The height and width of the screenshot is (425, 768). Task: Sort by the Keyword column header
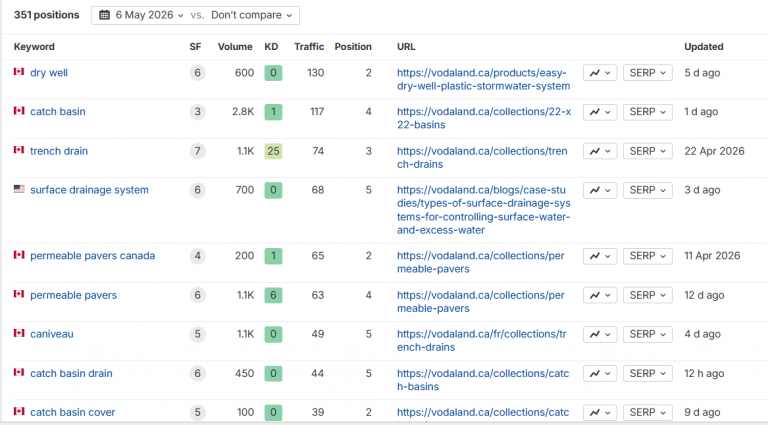click(x=34, y=47)
